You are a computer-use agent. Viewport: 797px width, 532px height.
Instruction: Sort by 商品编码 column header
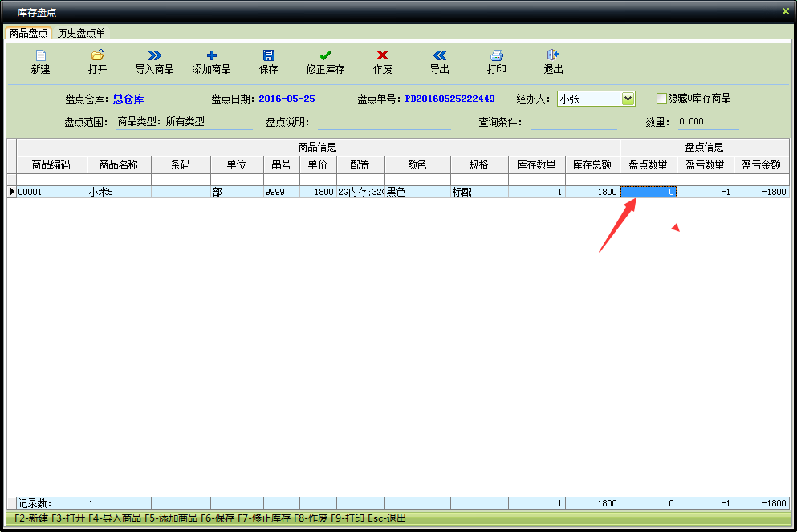click(51, 164)
